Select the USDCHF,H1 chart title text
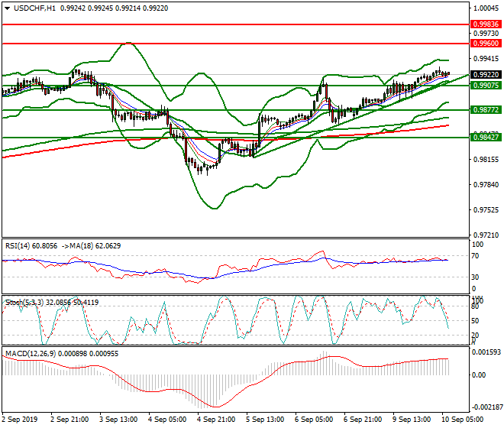Image resolution: width=504 pixels, height=428 pixels. click(x=34, y=8)
